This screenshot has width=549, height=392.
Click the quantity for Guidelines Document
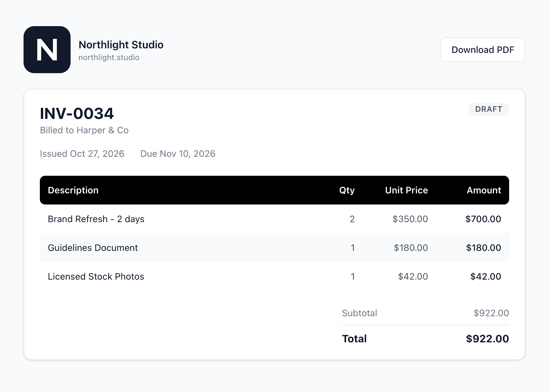click(x=353, y=248)
